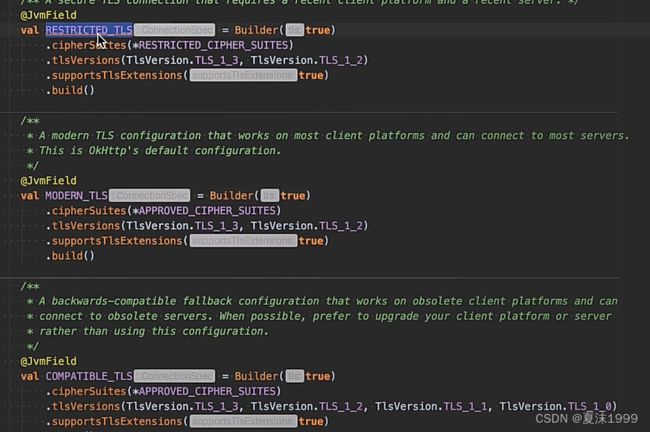Click Builder on the COMPATIBLE_TLS line
This screenshot has width=650, height=432.
tap(256, 376)
